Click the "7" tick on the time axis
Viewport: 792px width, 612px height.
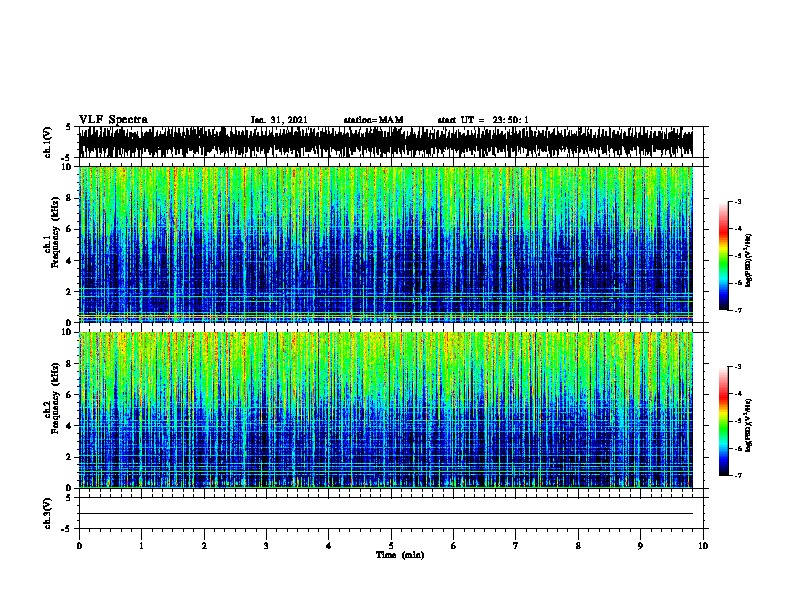tap(516, 546)
